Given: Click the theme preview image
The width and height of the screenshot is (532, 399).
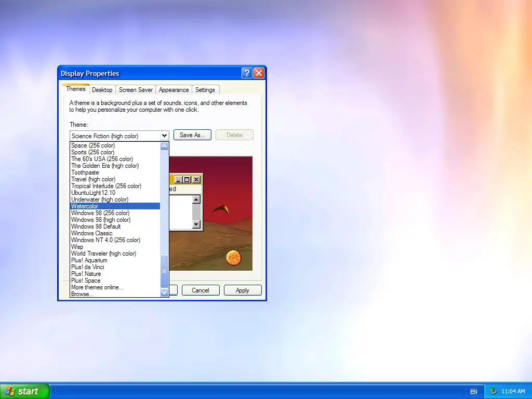Looking at the screenshot, I should point(211,214).
